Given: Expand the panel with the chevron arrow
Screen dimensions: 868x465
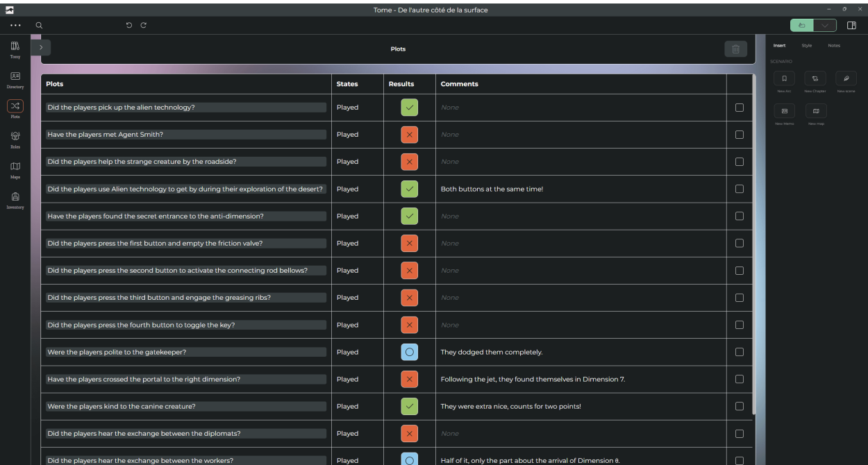Looking at the screenshot, I should click(x=41, y=47).
